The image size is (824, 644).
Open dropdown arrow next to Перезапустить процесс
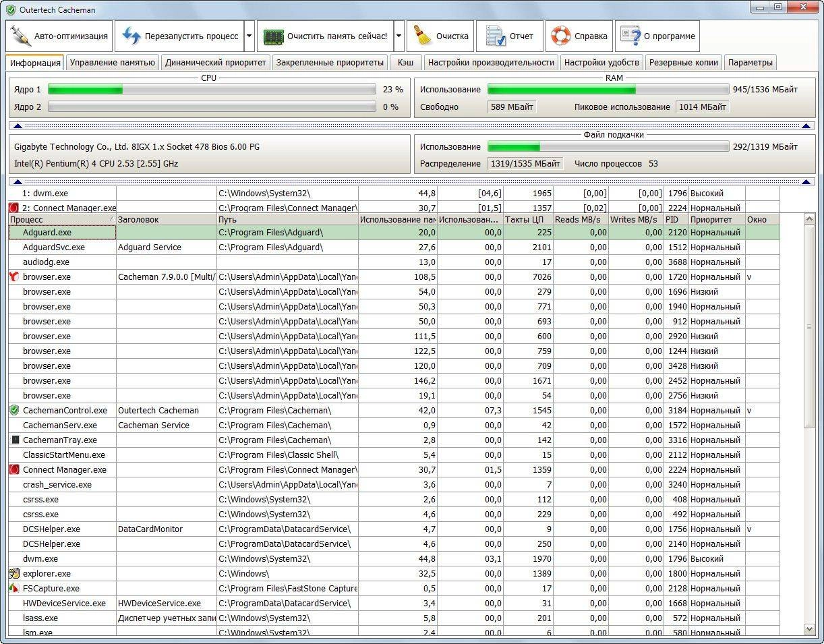tap(249, 36)
